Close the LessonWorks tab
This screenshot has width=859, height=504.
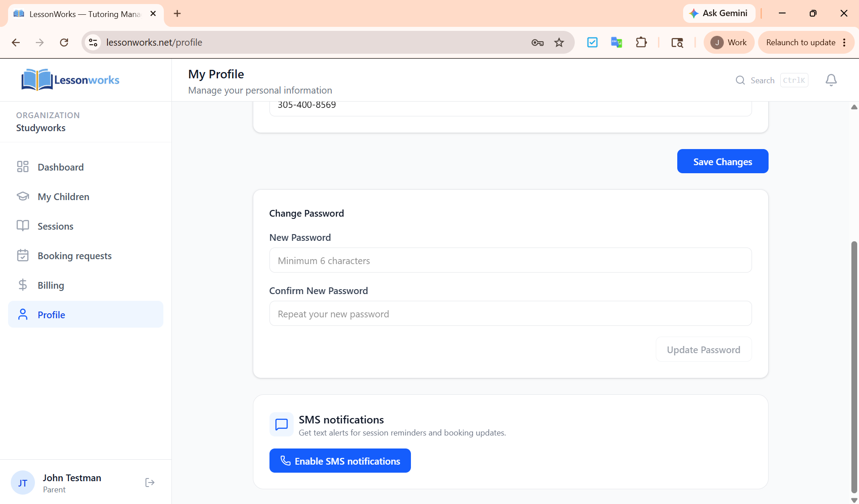[x=153, y=13]
